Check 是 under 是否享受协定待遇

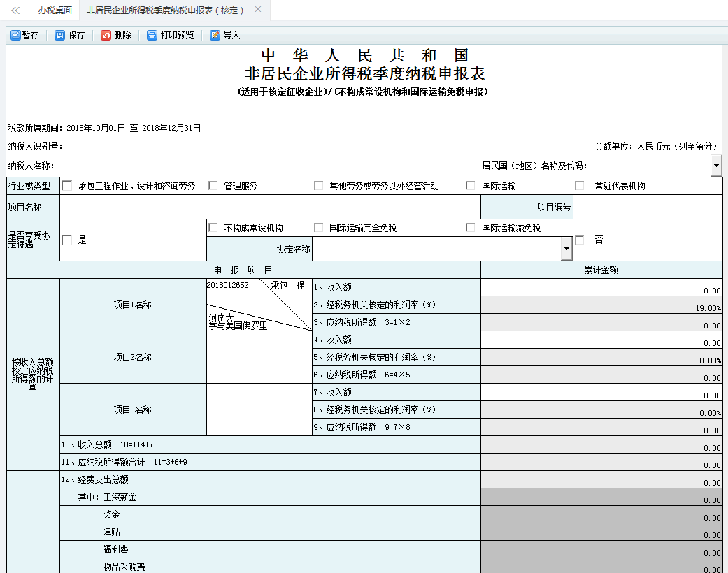[67, 240]
